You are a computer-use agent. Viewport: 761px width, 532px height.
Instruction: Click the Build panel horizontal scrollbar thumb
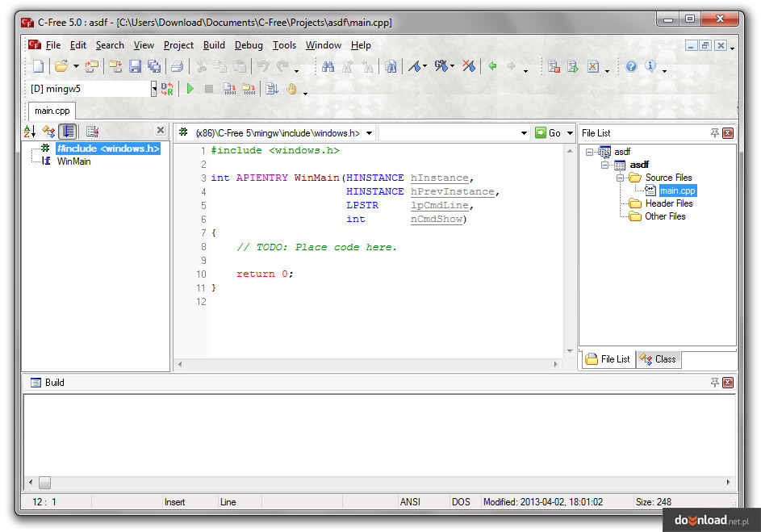click(44, 483)
